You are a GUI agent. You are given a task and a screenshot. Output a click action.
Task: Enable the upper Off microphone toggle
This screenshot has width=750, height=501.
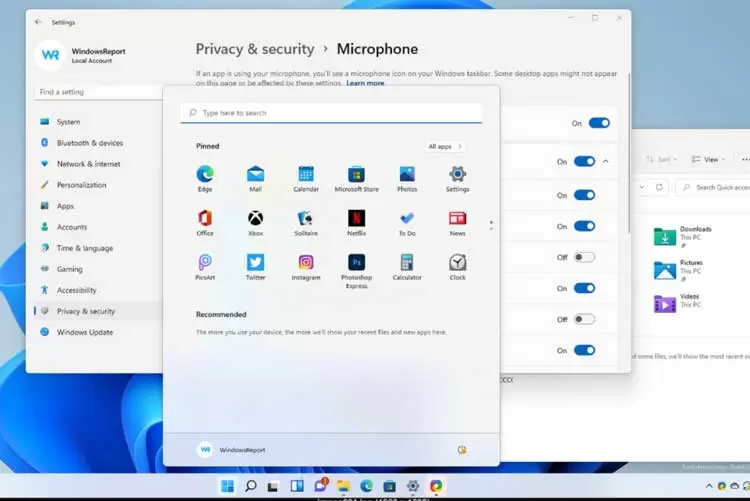point(585,257)
